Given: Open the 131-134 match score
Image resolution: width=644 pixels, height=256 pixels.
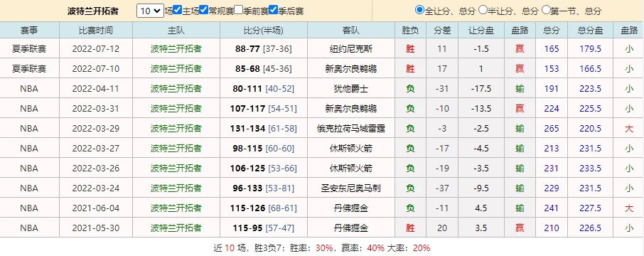Looking at the screenshot, I should click(247, 129).
